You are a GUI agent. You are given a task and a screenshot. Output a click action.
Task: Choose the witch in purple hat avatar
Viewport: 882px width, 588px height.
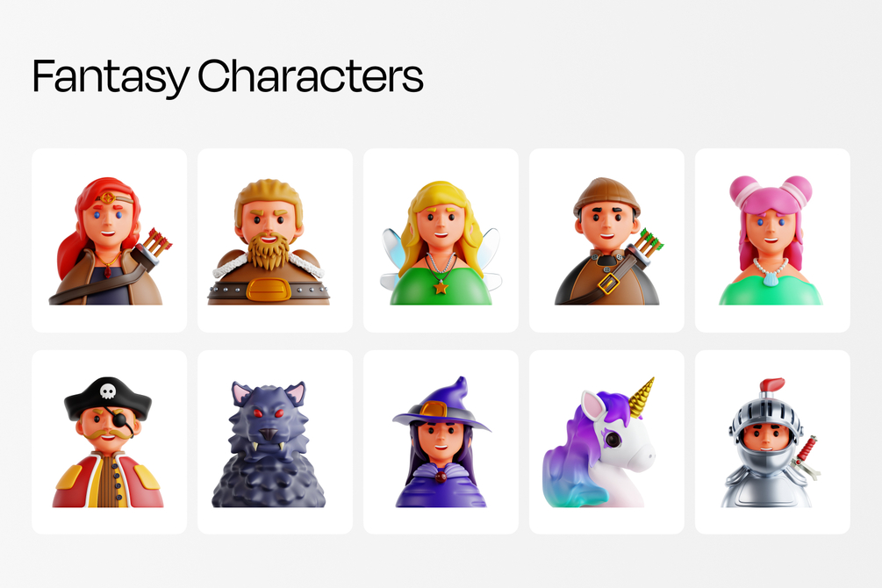pos(441,442)
